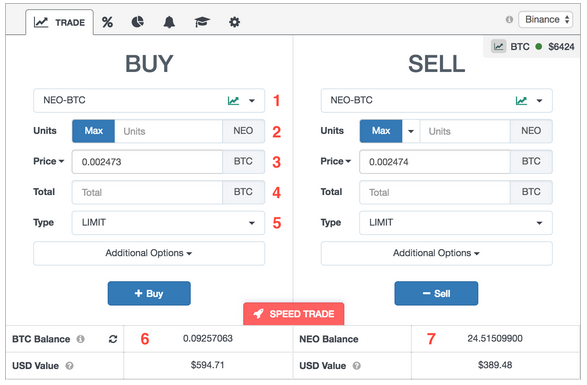Click BTC chart icon near $6424 price

coord(498,46)
